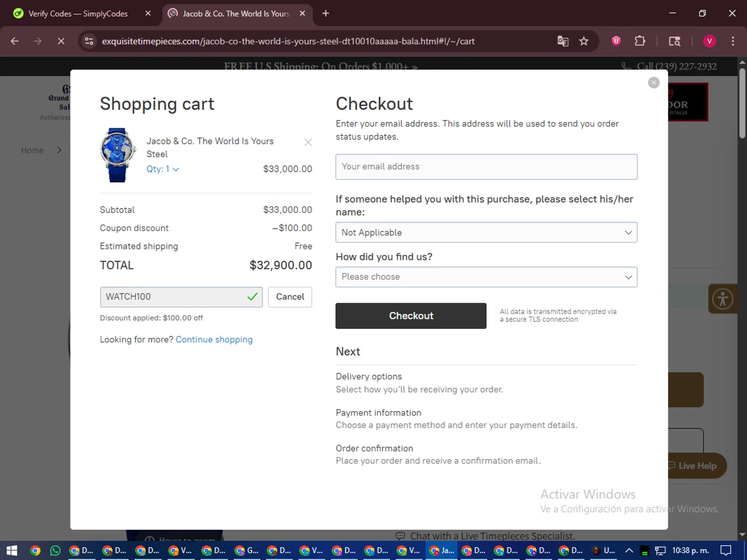This screenshot has width=747, height=560.
Task: Close the Jacob & Co. browser tab
Action: (302, 13)
